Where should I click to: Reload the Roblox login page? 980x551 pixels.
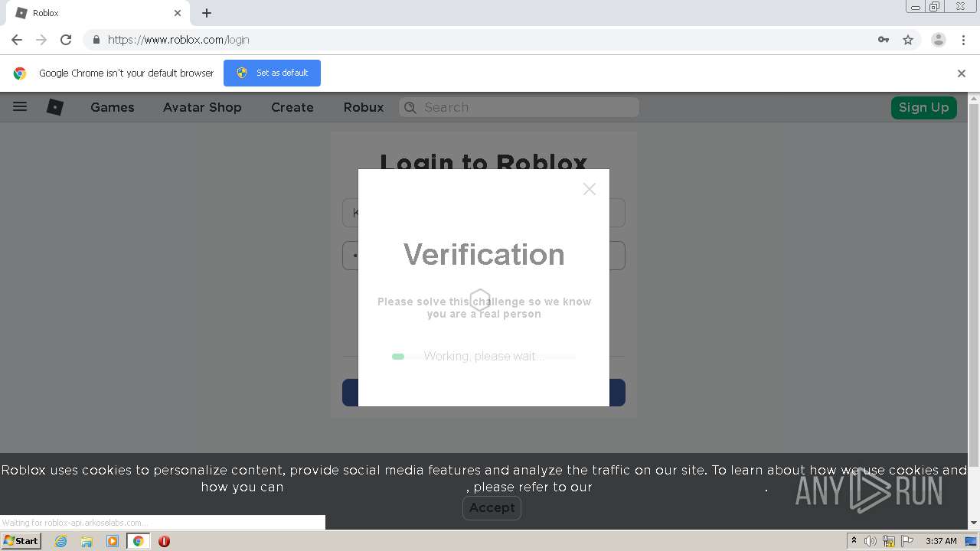(66, 40)
